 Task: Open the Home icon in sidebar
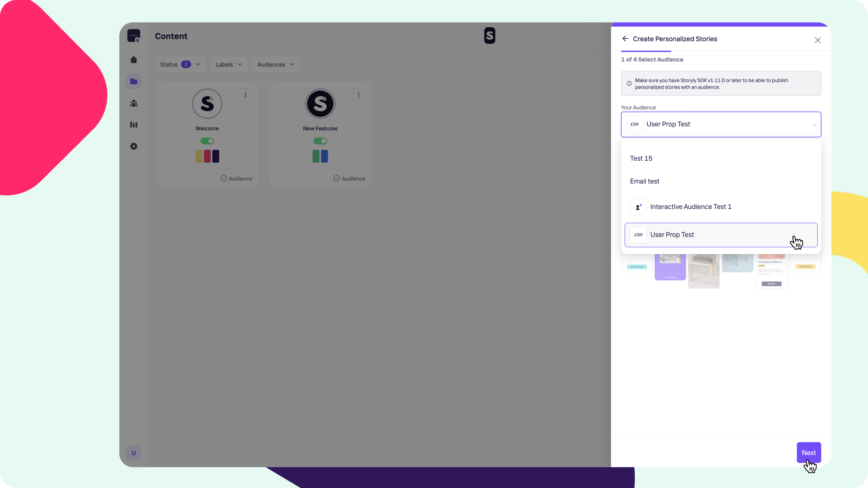(x=134, y=60)
